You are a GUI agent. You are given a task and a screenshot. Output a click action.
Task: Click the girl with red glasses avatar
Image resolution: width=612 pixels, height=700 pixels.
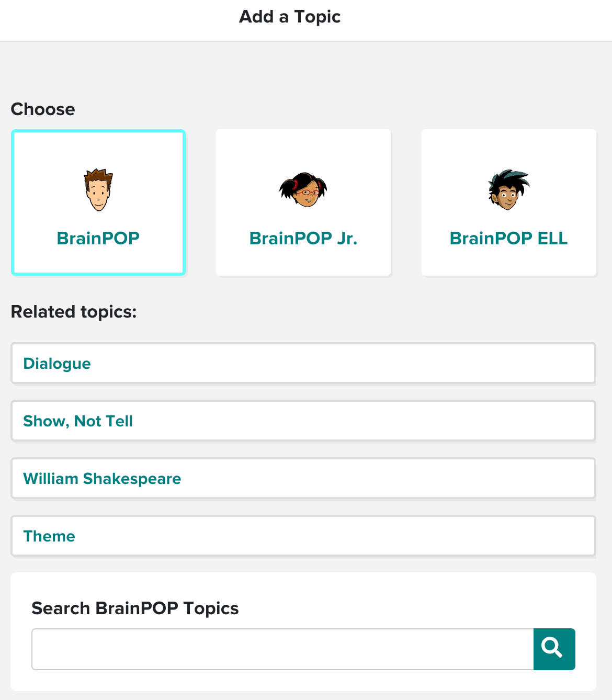point(303,189)
